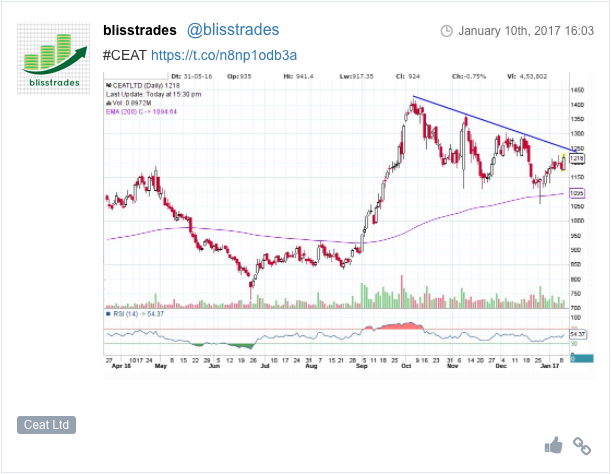
Task: Click the thumbs-up like icon
Action: [553, 445]
